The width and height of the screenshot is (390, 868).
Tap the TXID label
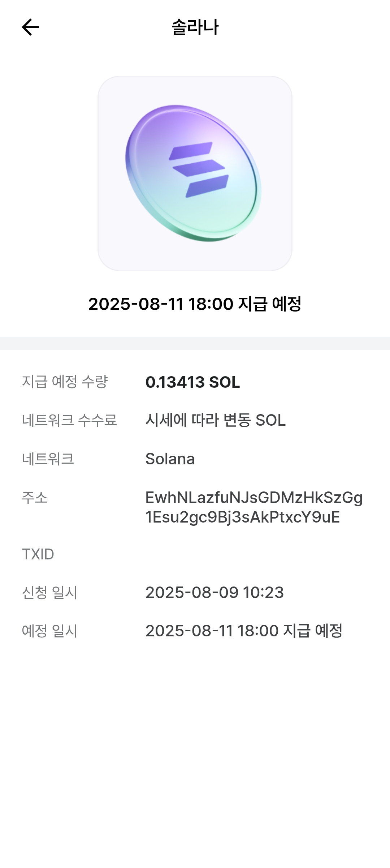pos(38,554)
